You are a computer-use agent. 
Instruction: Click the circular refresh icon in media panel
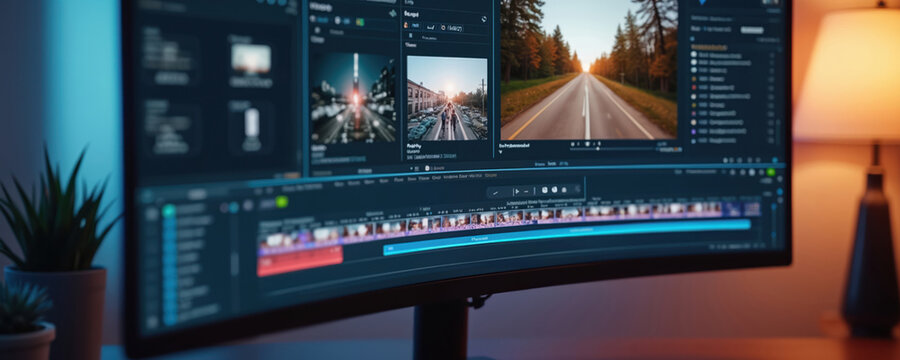click(x=483, y=19)
